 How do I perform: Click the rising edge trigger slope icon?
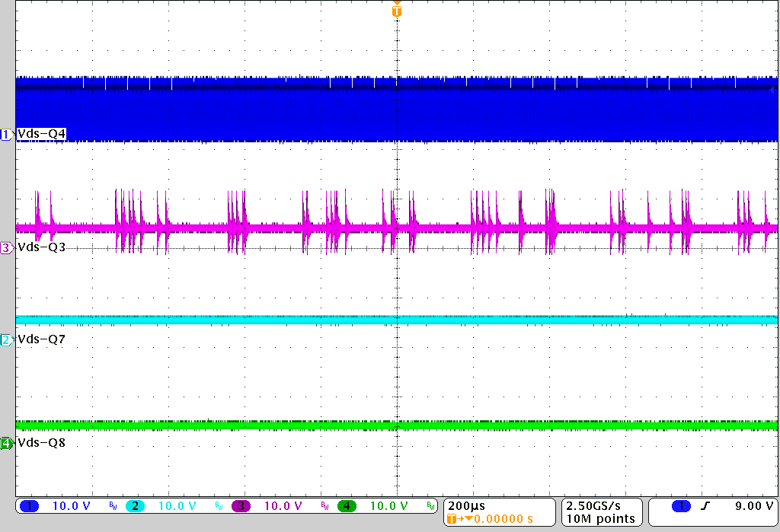[x=705, y=506]
